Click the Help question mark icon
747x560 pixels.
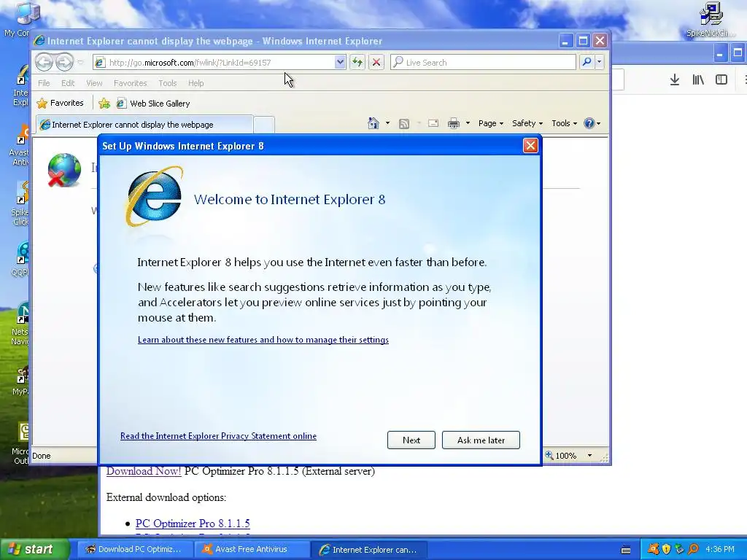click(589, 123)
